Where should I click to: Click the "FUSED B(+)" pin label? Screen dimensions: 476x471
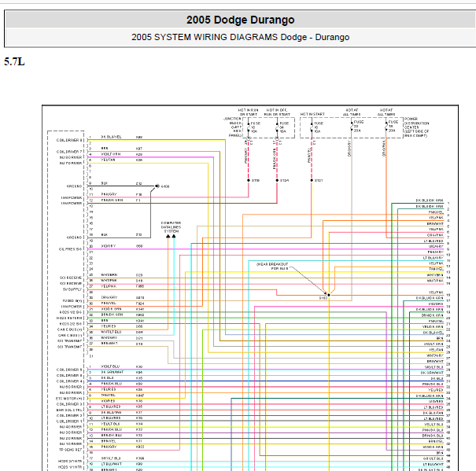click(72, 300)
